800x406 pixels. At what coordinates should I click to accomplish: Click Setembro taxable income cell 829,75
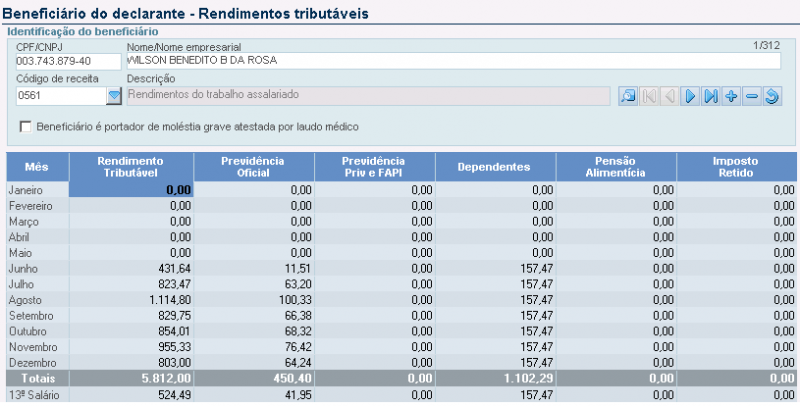tap(131, 316)
